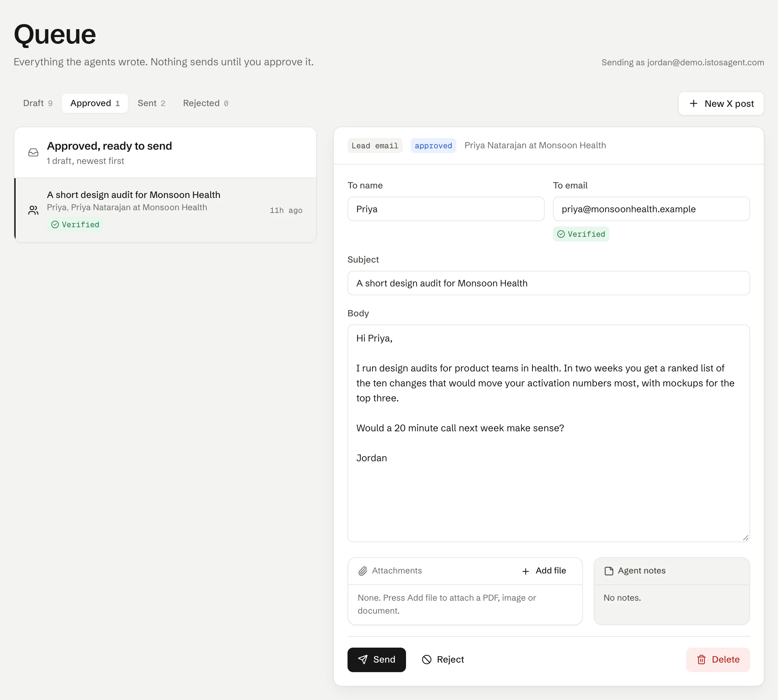
Task: Click the inbox tray icon beside Approved heading
Action: 33,152
